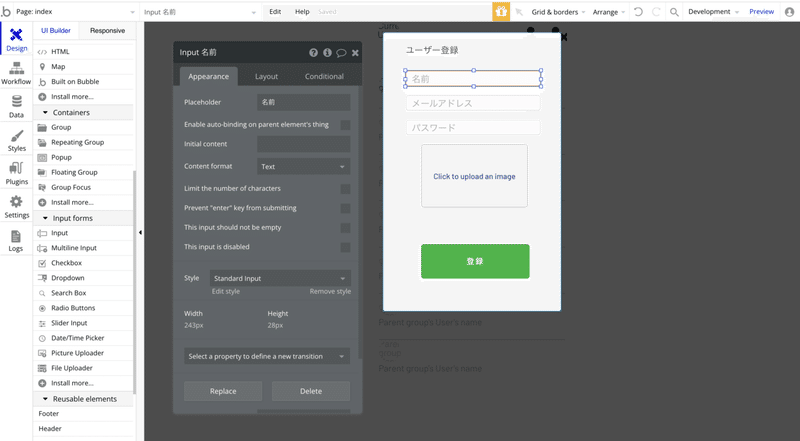
Task: Click the Remove style link
Action: [x=330, y=291]
